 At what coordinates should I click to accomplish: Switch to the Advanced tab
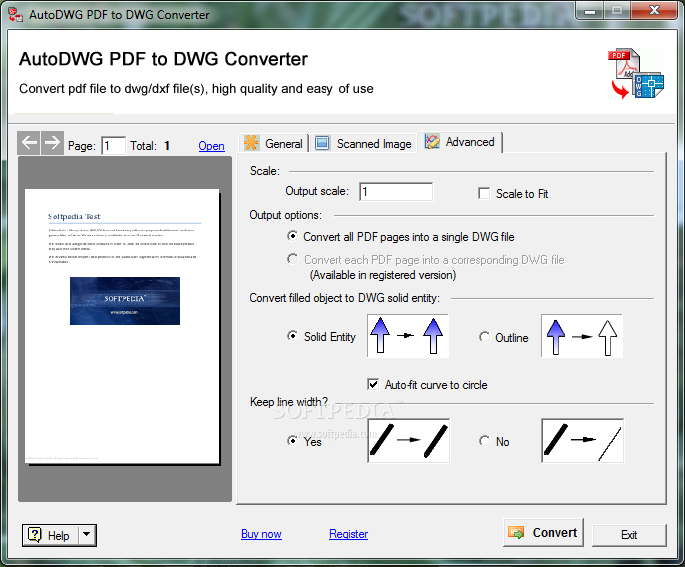tap(460, 142)
